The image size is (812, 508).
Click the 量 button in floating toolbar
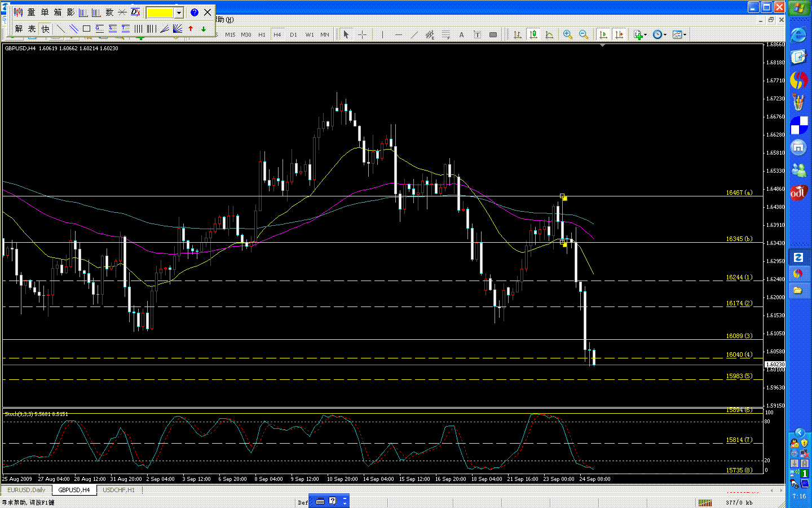32,12
